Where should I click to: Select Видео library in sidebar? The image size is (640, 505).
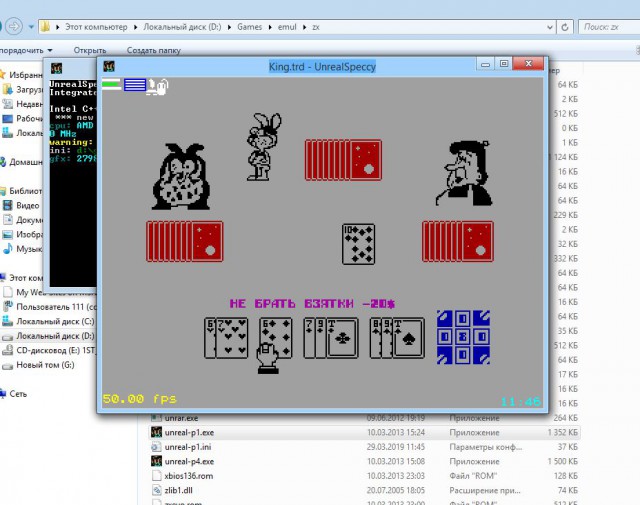[x=21, y=205]
